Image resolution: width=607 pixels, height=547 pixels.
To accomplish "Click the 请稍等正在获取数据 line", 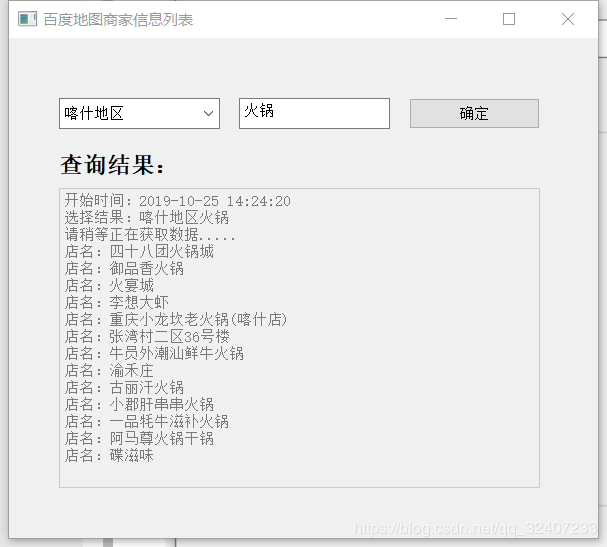I will pos(150,235).
